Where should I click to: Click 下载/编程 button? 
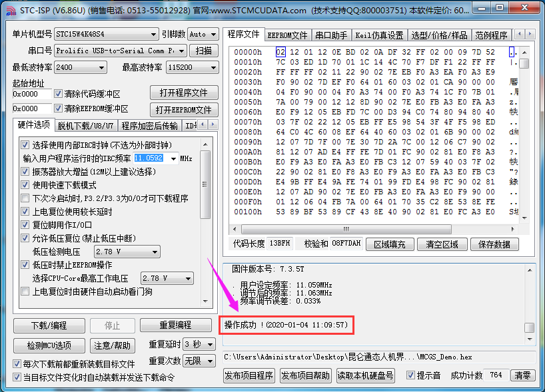coord(49,325)
